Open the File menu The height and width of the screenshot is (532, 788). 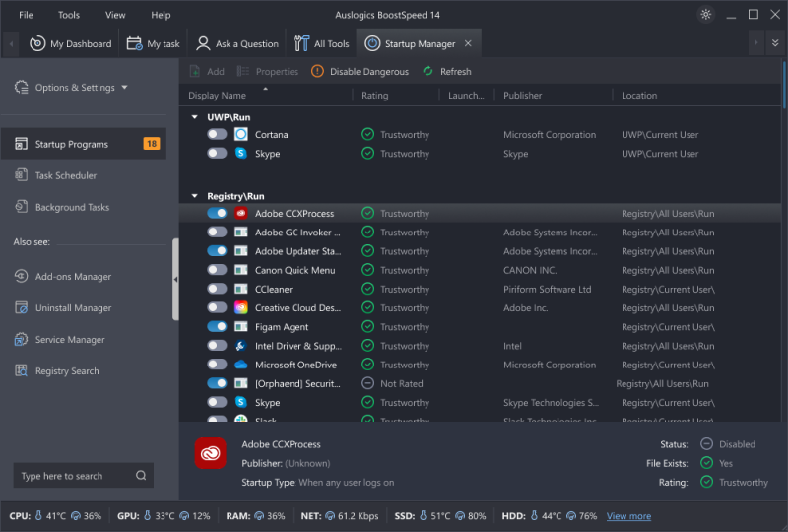click(x=26, y=15)
